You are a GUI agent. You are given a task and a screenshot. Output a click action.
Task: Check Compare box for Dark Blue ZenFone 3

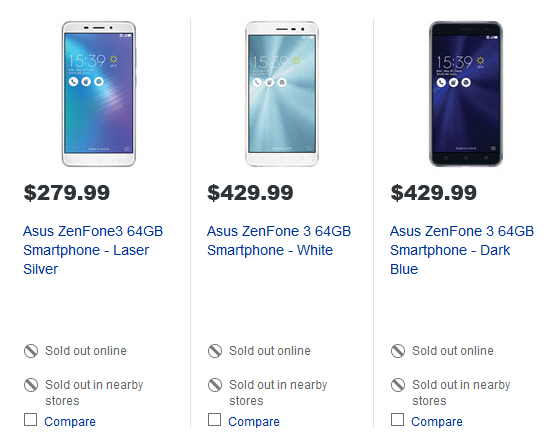(x=397, y=419)
